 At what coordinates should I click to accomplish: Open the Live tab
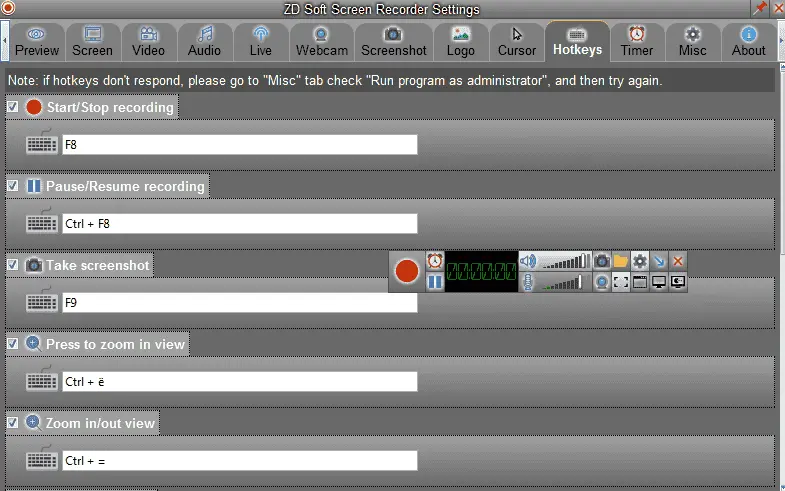point(261,42)
